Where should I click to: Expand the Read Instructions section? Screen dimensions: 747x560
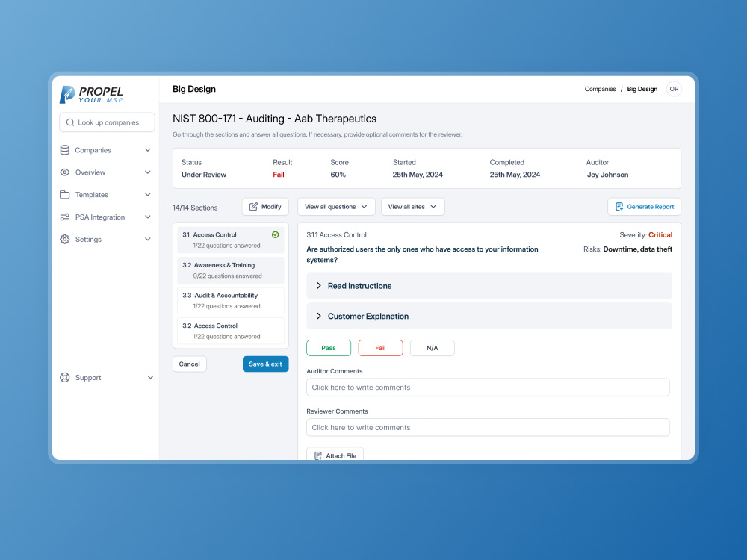pos(489,286)
